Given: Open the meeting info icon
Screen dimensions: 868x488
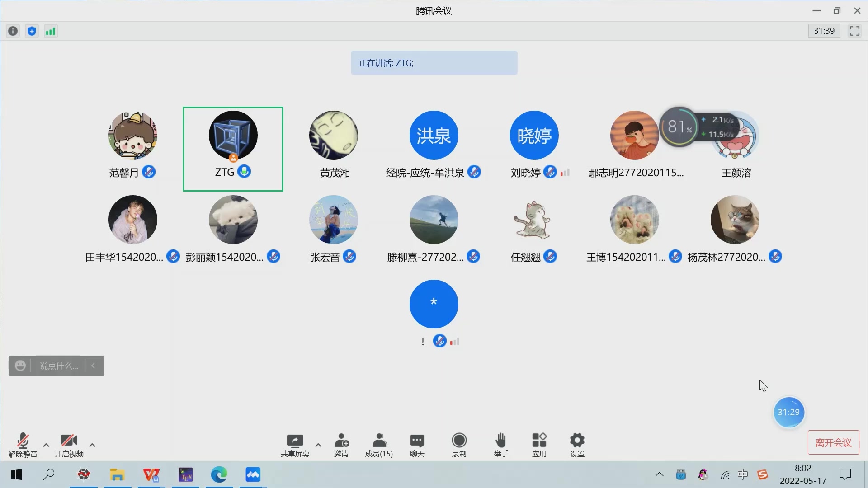Looking at the screenshot, I should point(13,31).
